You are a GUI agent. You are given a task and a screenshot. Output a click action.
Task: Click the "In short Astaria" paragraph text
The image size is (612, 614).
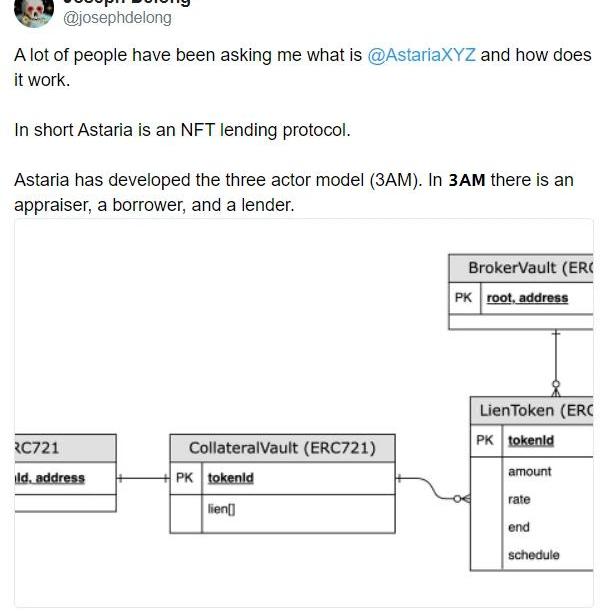(x=182, y=130)
